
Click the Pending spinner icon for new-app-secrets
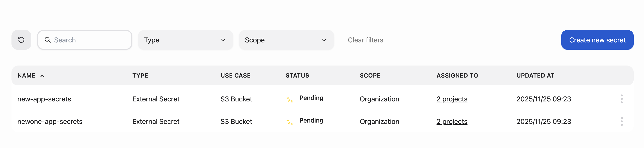point(290,100)
